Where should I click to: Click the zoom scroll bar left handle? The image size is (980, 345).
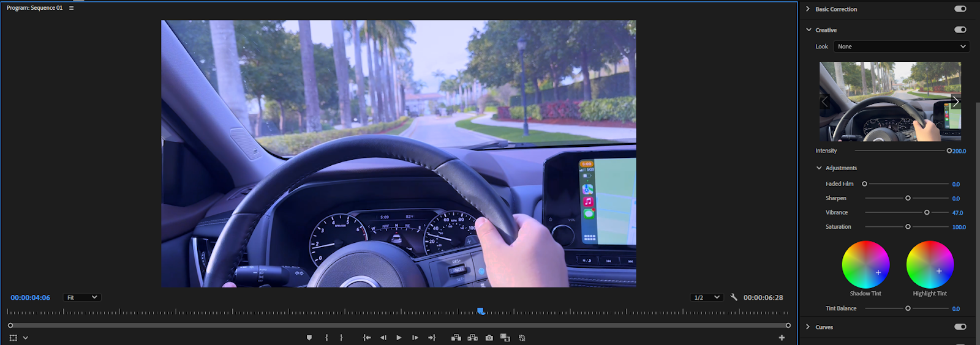[x=10, y=325]
